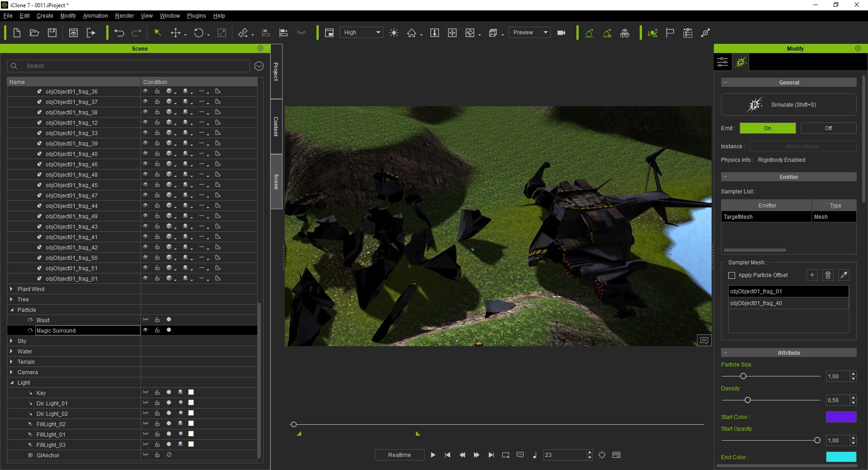Open the video camera record icon
Image resolution: width=868 pixels, height=470 pixels.
tap(561, 33)
